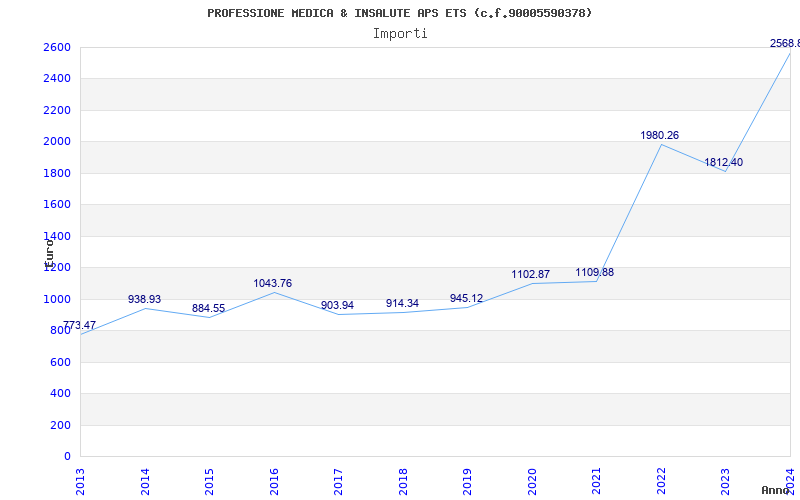
Task: Select the 773.47 data label
Action: [80, 326]
